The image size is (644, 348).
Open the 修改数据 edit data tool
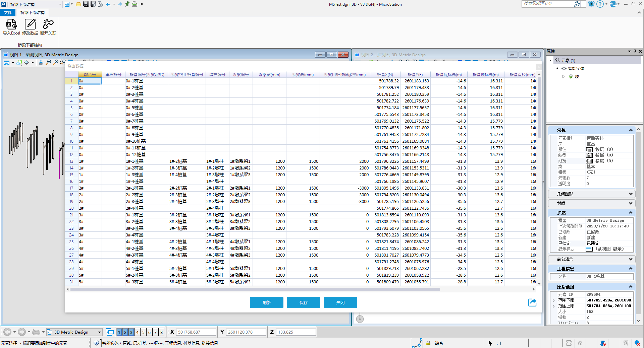pyautogui.click(x=30, y=27)
